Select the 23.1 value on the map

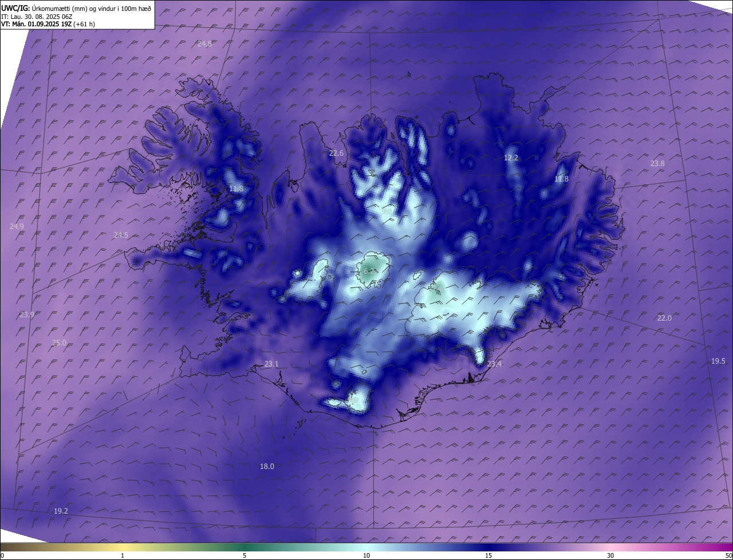pyautogui.click(x=271, y=364)
